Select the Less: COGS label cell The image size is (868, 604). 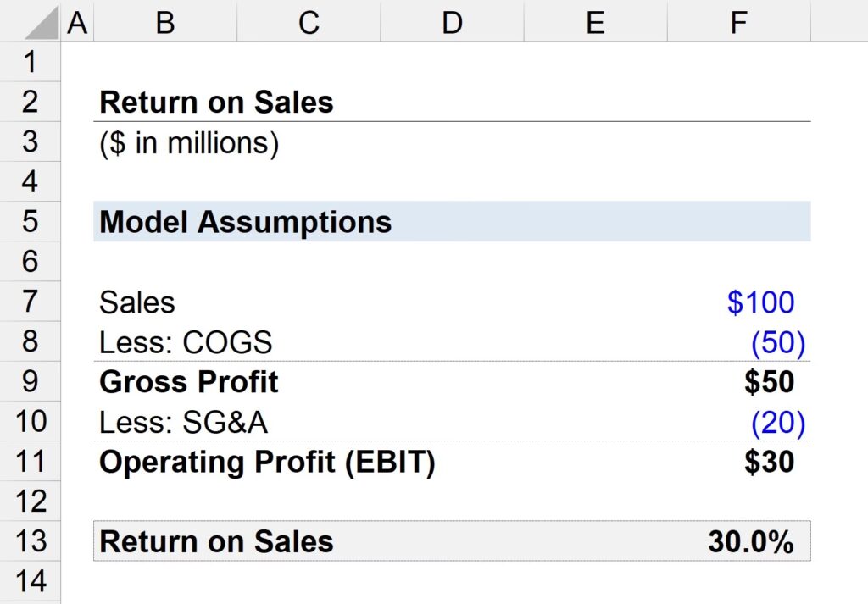[x=186, y=342]
